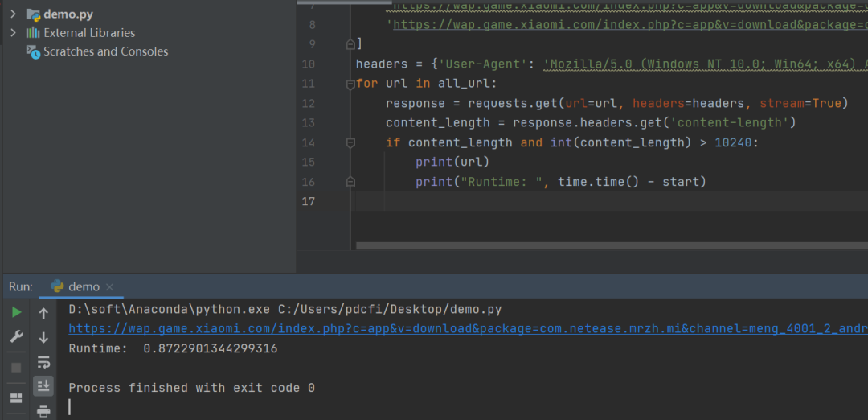
Task: Click the Print console output icon
Action: point(43,410)
